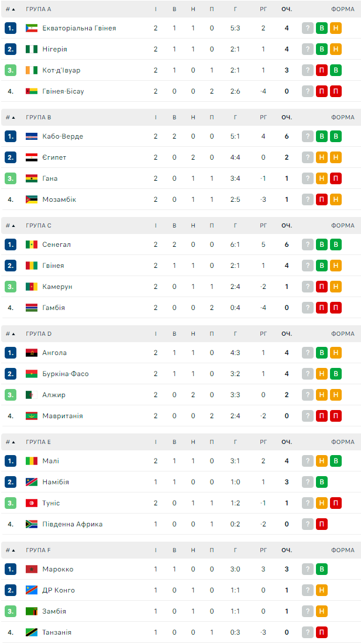Open the Південна Африка team page
The image size is (361, 644).
[72, 524]
